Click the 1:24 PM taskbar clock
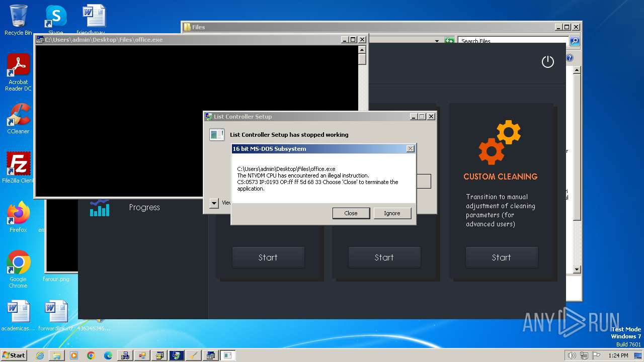Screen dimensions: 644x362 pos(618,355)
